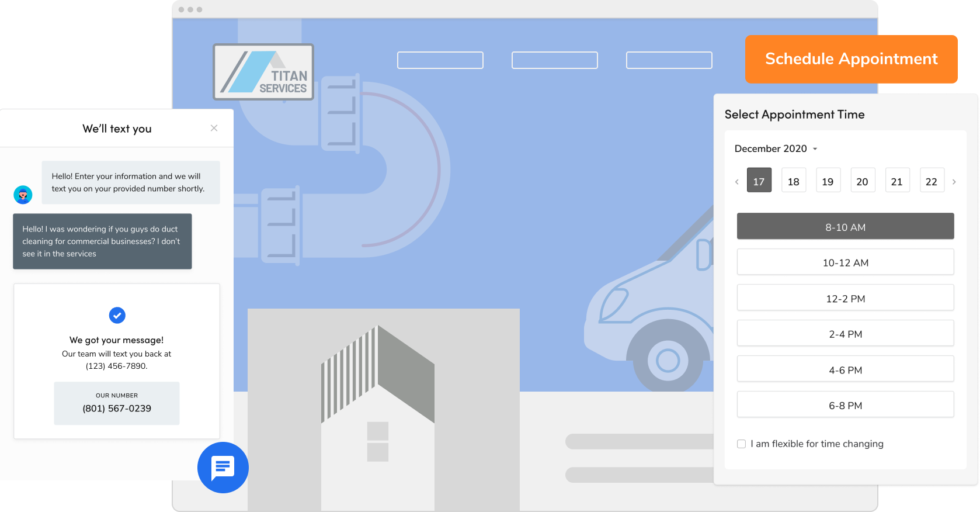Choose the 4-6 PM time slot
This screenshot has width=980, height=512.
tap(845, 369)
